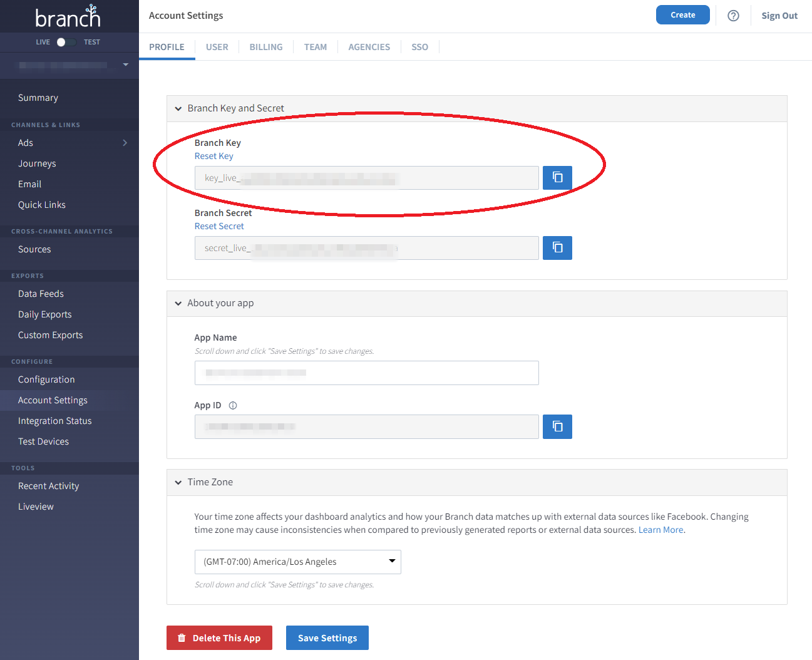Image resolution: width=812 pixels, height=660 pixels.
Task: Switch to the Agencies tab
Action: click(x=369, y=47)
